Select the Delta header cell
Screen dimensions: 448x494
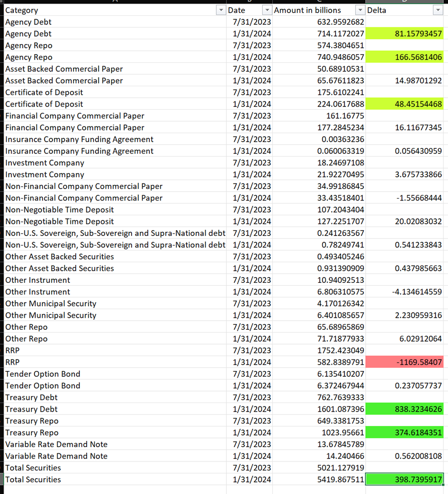click(404, 10)
